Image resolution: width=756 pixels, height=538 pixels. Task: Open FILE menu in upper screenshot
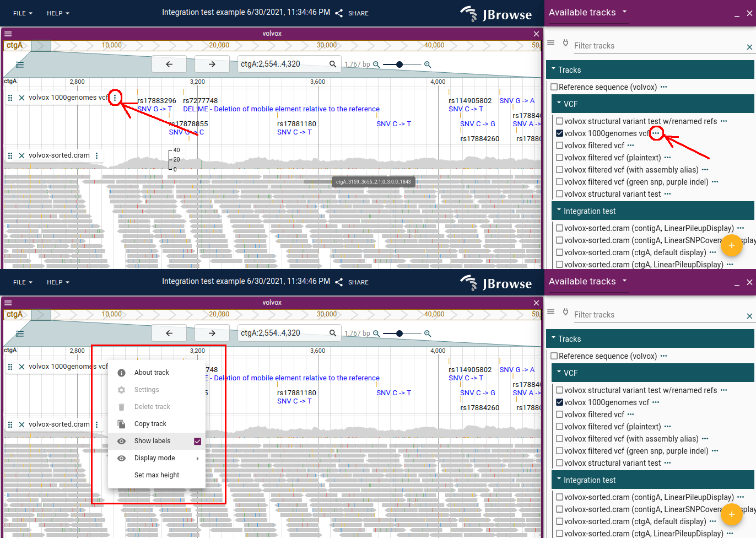[x=23, y=13]
